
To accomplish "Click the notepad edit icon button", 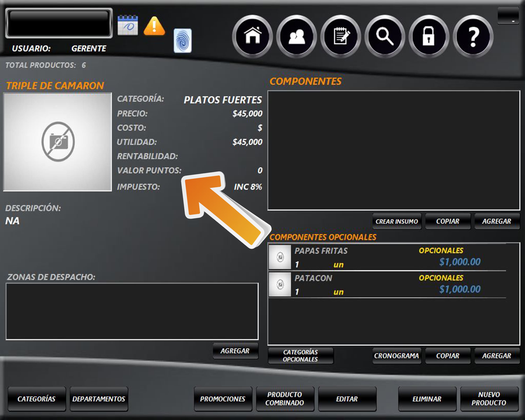I will click(340, 36).
